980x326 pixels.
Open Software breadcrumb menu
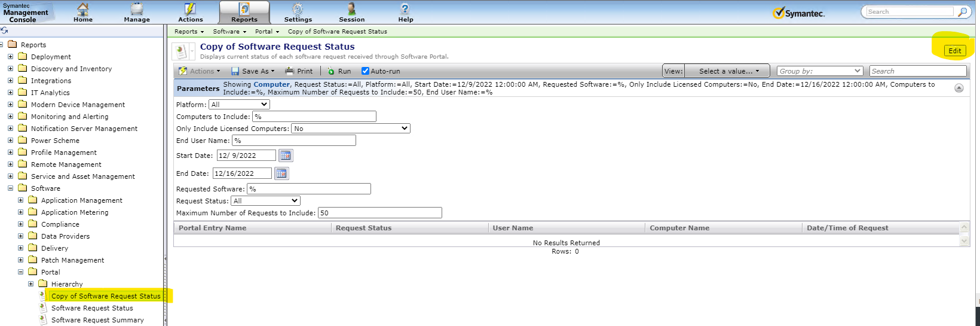click(229, 32)
